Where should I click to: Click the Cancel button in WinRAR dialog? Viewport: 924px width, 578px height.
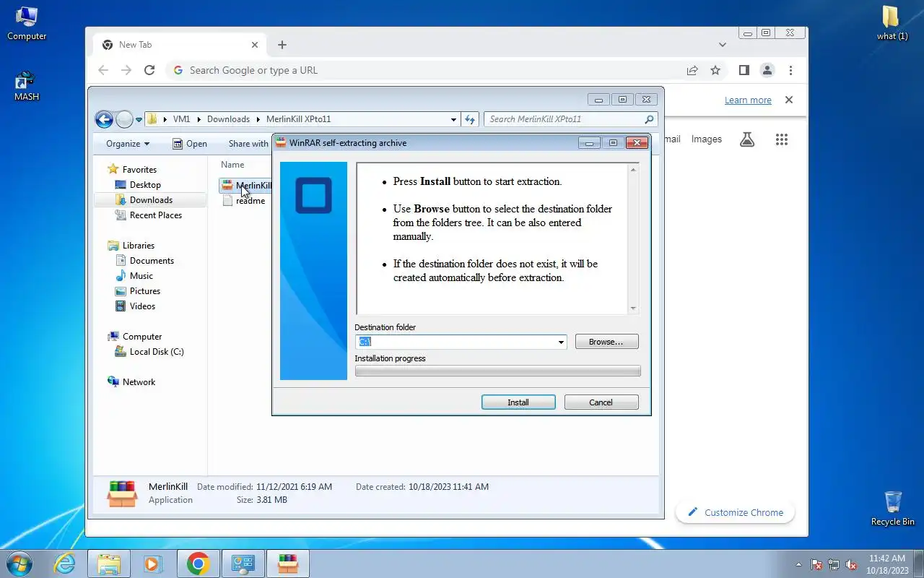(x=601, y=402)
